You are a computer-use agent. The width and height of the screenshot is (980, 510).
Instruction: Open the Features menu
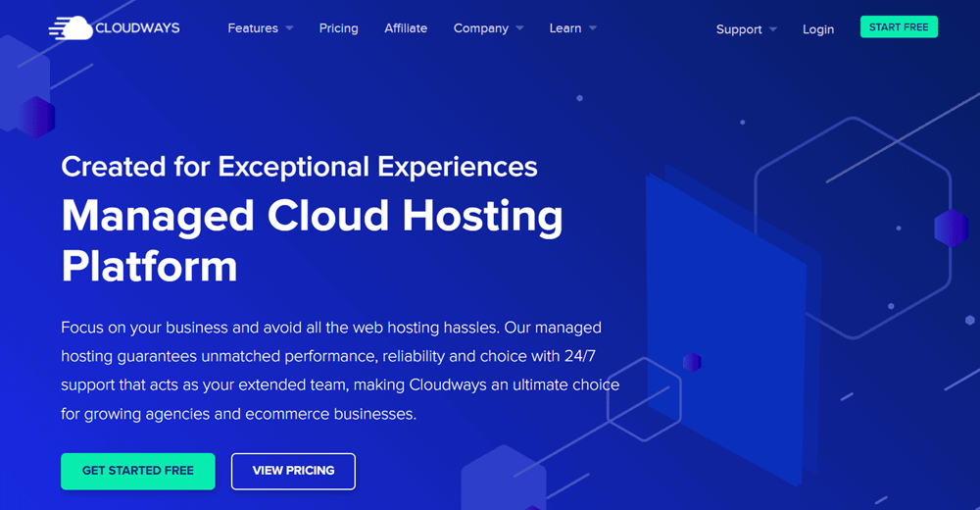[253, 28]
